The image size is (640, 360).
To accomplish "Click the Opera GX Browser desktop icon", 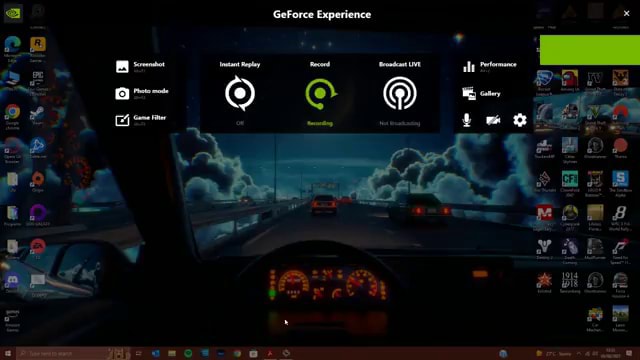I will pyautogui.click(x=13, y=150).
